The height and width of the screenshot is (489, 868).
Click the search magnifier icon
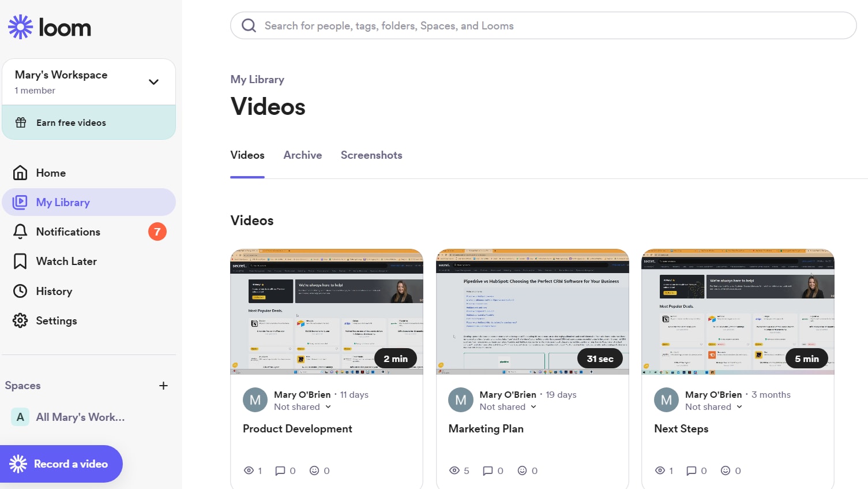[x=249, y=25]
